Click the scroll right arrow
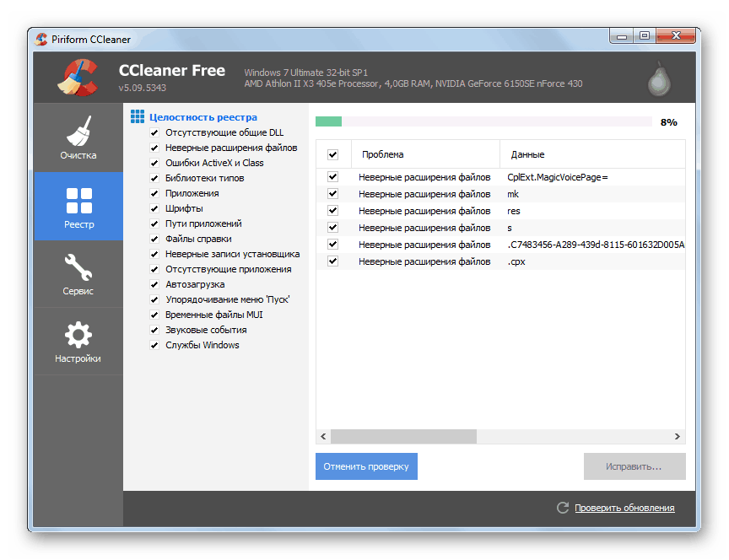The height and width of the screenshot is (560, 729). coord(678,436)
